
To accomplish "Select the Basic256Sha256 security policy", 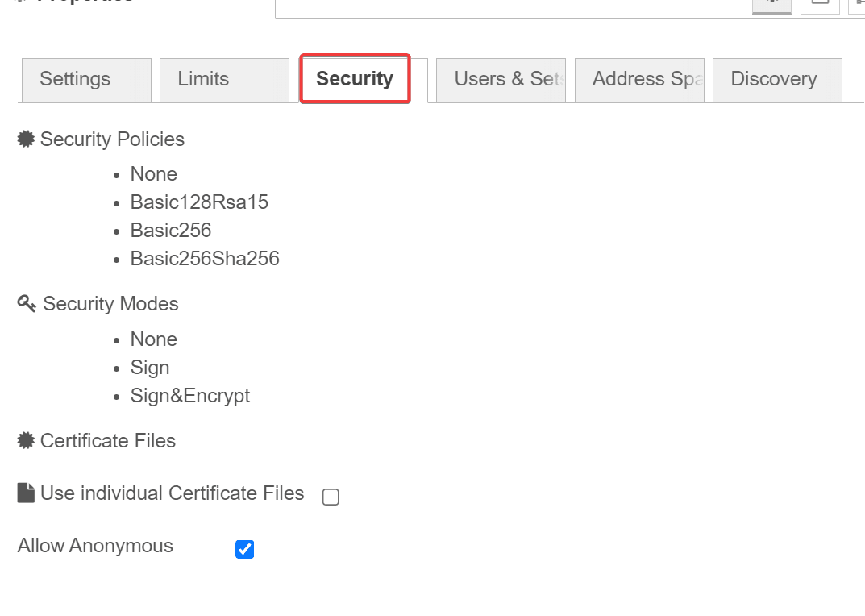I will [x=205, y=258].
